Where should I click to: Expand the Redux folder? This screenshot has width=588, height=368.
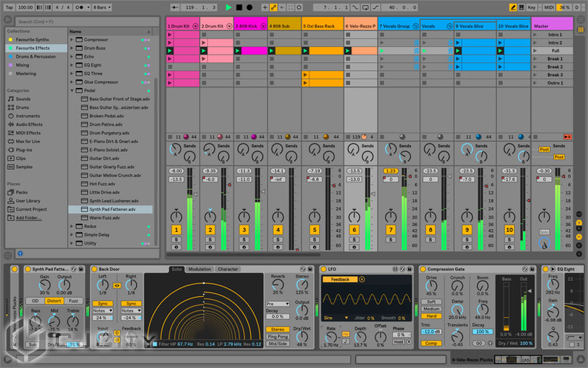72,227
